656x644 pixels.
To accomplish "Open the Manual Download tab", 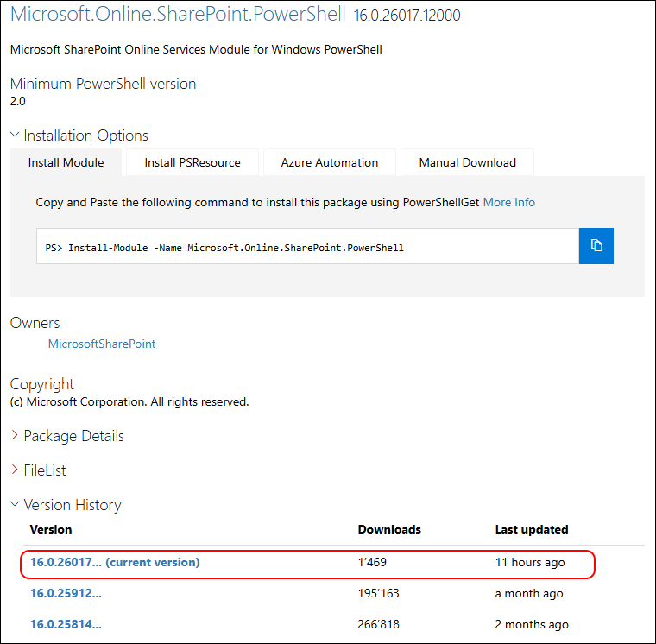I will (x=467, y=162).
